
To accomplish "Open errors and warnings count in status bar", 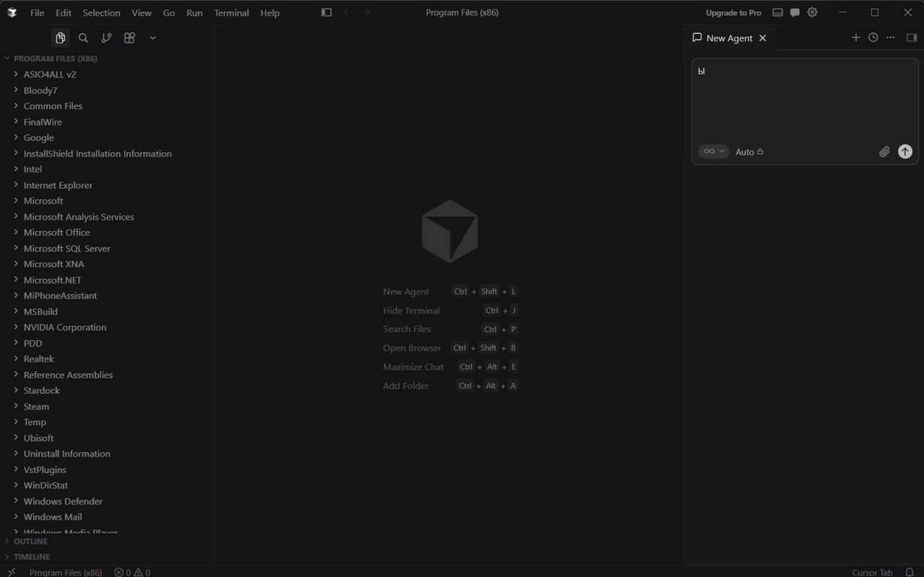I will (132, 572).
